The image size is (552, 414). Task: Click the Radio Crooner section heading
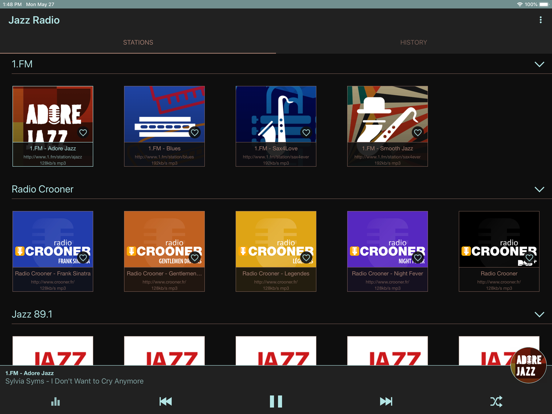(x=43, y=189)
